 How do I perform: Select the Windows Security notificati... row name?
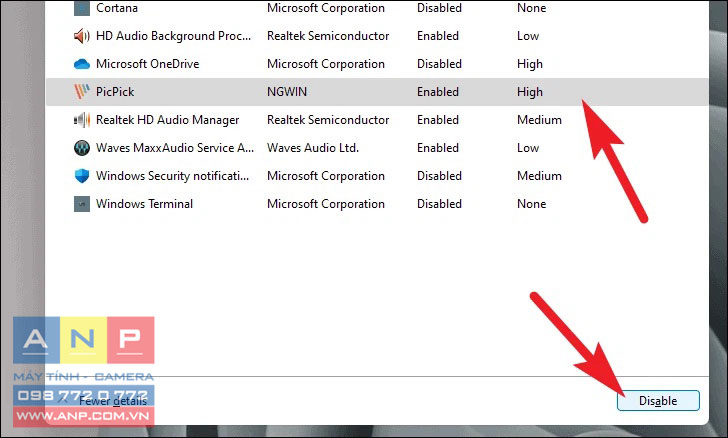point(173,176)
